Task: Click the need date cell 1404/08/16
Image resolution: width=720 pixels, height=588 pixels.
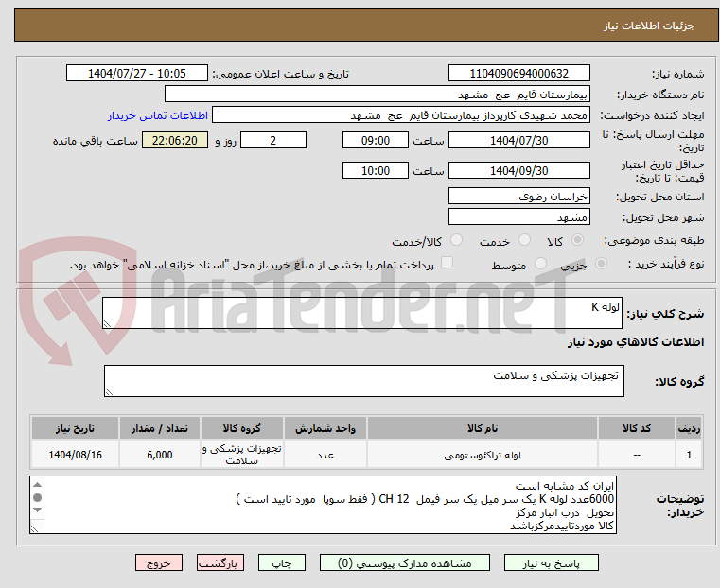Action: 76,455
